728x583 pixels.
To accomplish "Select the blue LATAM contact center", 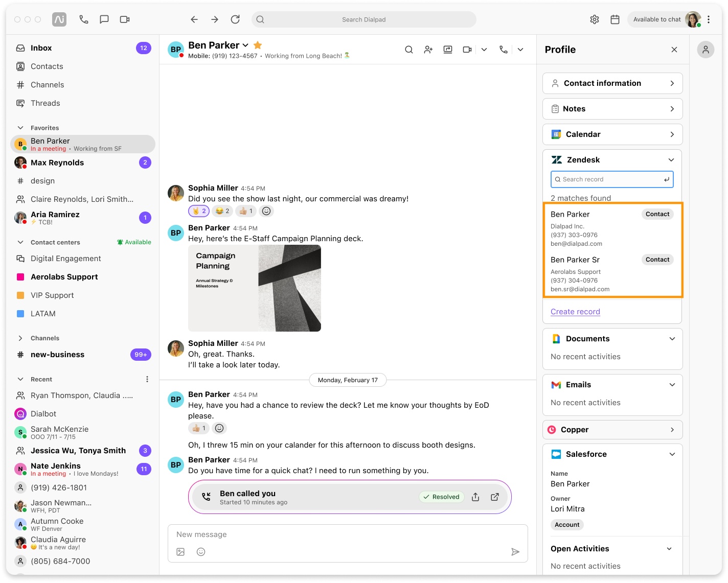I will [x=82, y=314].
